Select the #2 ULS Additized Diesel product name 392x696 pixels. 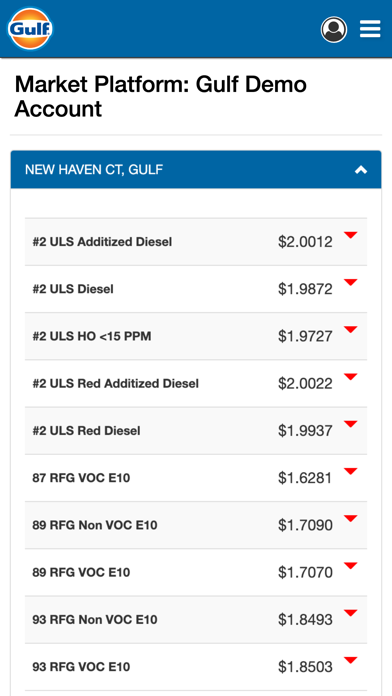pyautogui.click(x=102, y=242)
